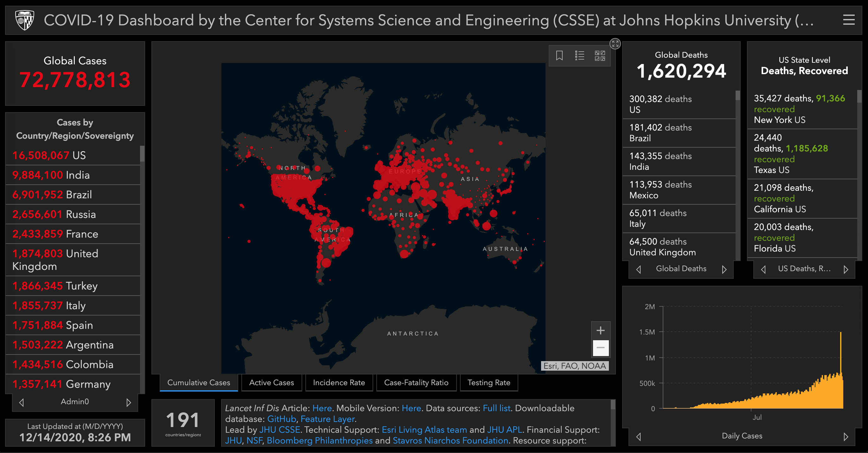Show next Global Deaths panel view
The height and width of the screenshot is (453, 868).
coord(724,269)
